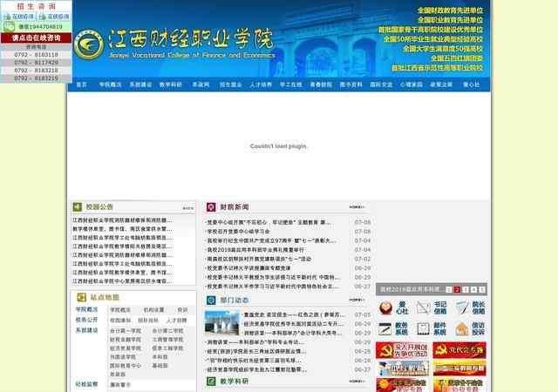The height and width of the screenshot is (392, 558).
Task: Click the green WeChat icon in consult box
Action: pyautogui.click(x=9, y=27)
